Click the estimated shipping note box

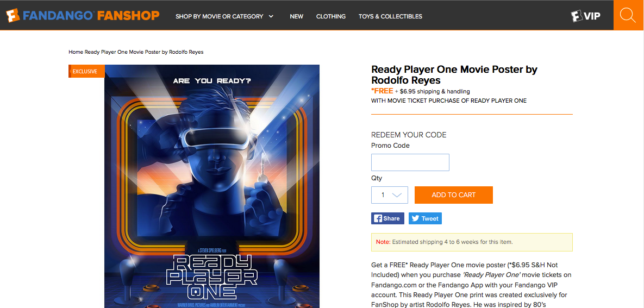[x=472, y=242]
